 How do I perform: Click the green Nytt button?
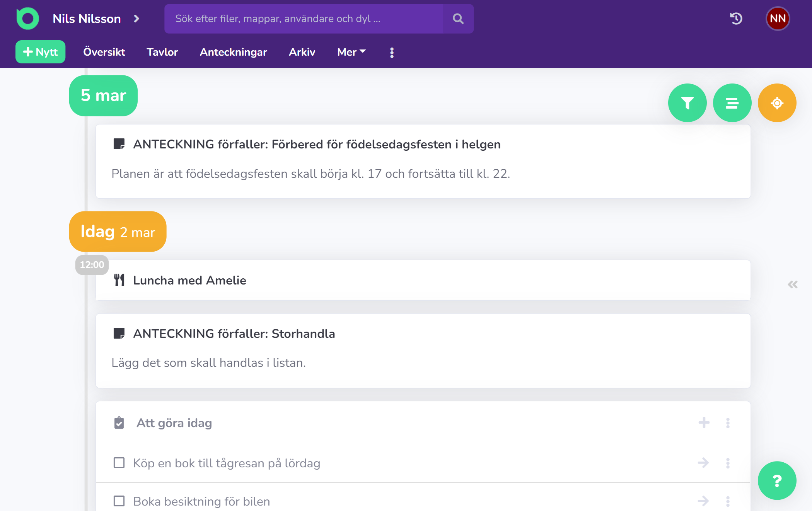tap(40, 52)
